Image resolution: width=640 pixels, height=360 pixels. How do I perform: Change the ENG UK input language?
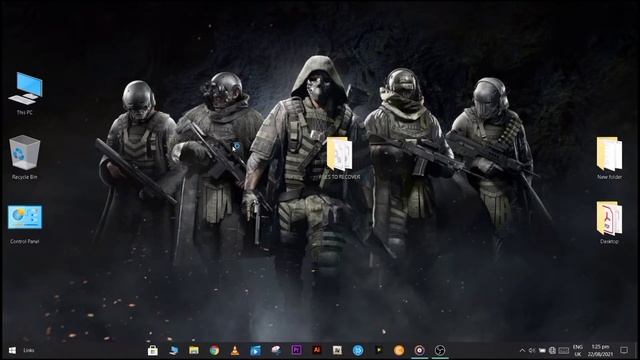[x=578, y=350]
